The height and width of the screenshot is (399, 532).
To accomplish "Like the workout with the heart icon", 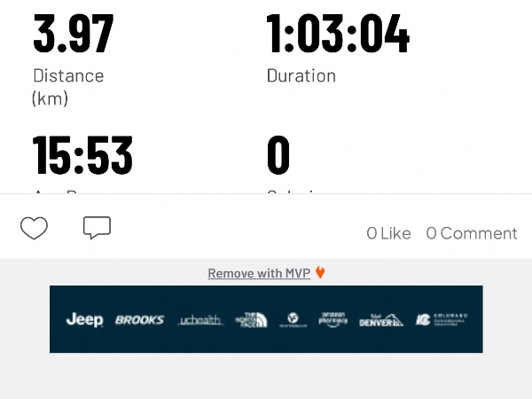I will 34,228.
